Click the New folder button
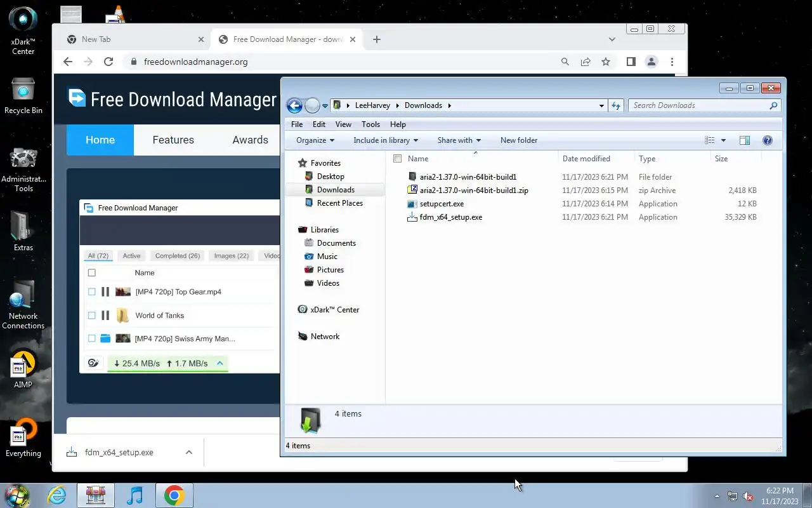Image resolution: width=812 pixels, height=508 pixels. [518, 140]
